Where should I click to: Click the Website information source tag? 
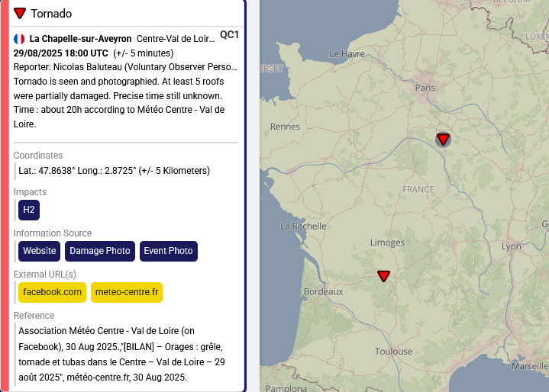pos(40,251)
